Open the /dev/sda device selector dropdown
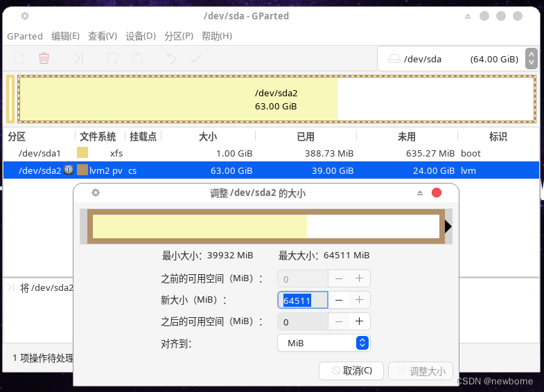 tap(457, 59)
